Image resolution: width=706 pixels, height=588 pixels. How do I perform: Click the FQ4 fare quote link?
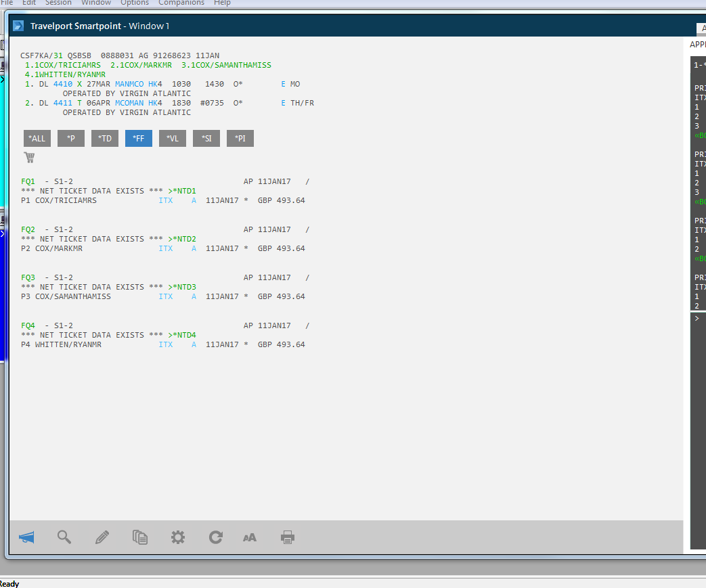point(28,325)
